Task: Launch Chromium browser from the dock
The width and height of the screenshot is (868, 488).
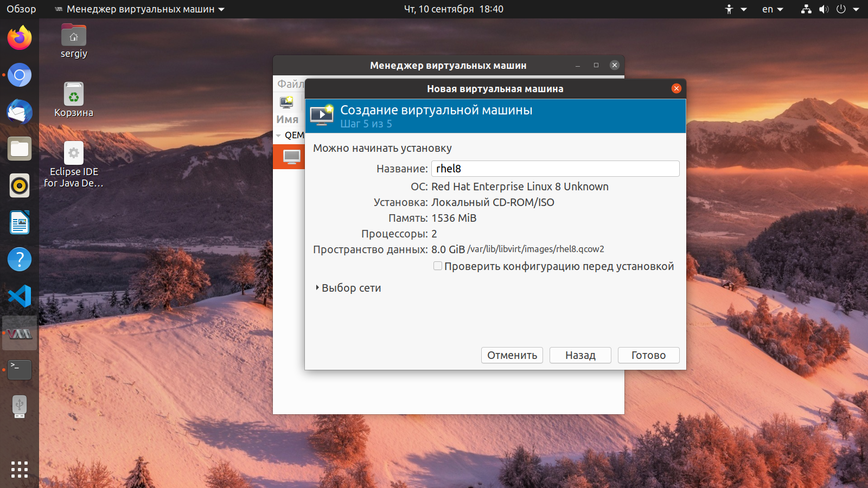Action: tap(20, 75)
